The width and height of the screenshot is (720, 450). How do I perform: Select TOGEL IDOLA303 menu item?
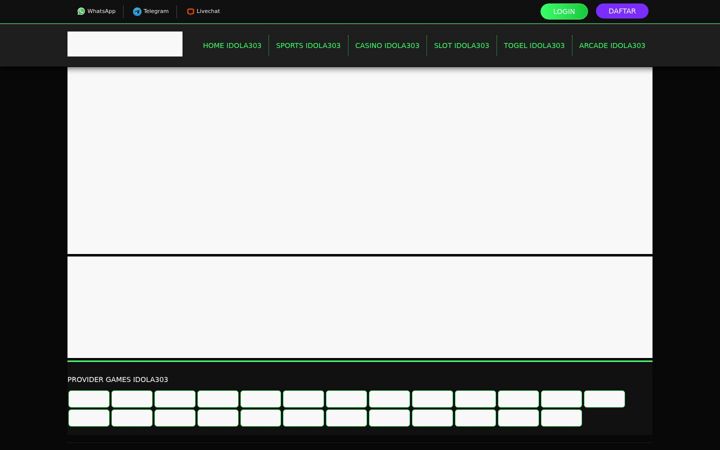tap(534, 45)
